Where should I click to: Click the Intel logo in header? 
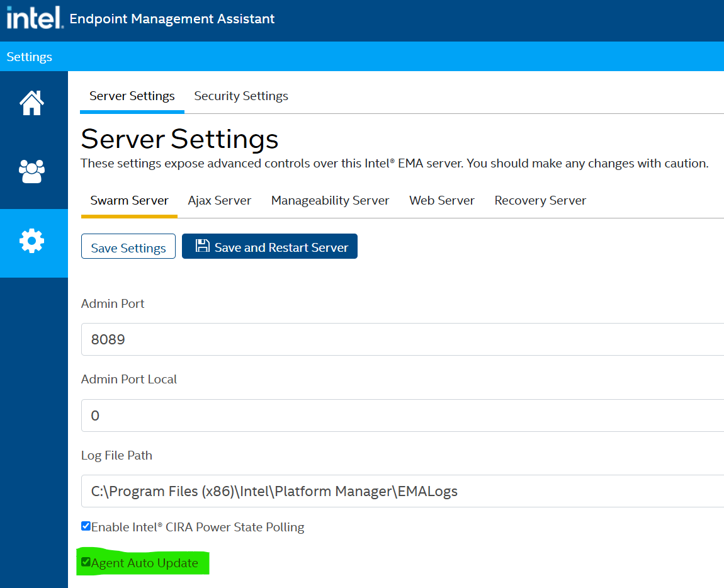[x=35, y=18]
